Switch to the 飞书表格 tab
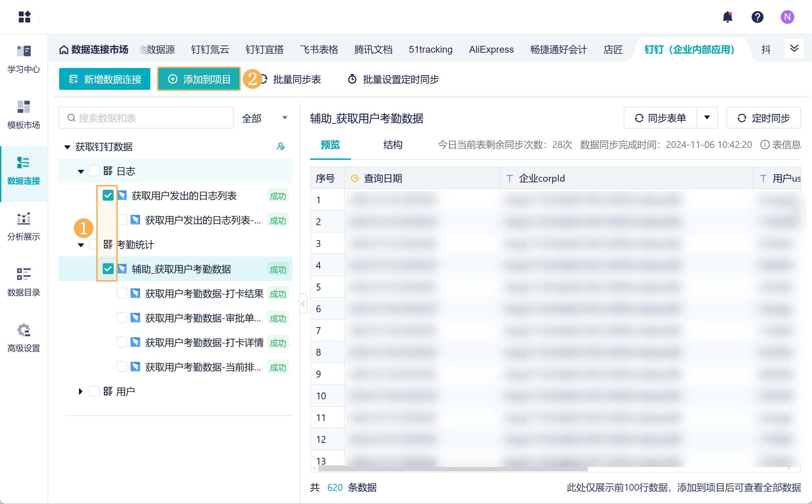The image size is (812, 504). point(319,50)
